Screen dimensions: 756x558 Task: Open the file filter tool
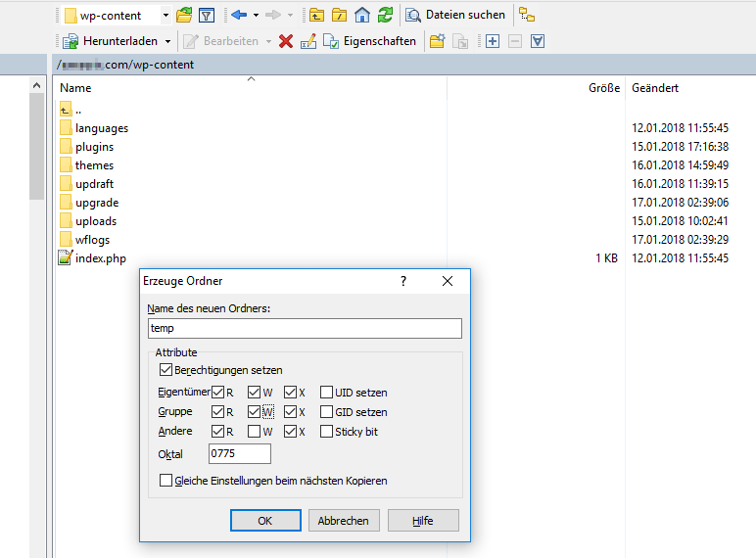click(x=207, y=15)
